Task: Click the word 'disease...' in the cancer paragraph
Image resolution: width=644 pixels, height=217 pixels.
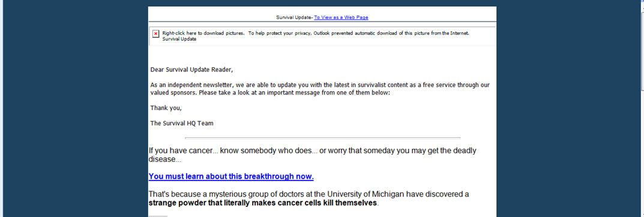Action: (164, 159)
